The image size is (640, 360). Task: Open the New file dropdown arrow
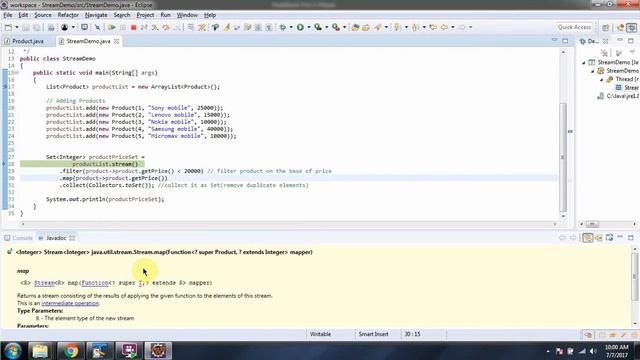tap(17, 27)
